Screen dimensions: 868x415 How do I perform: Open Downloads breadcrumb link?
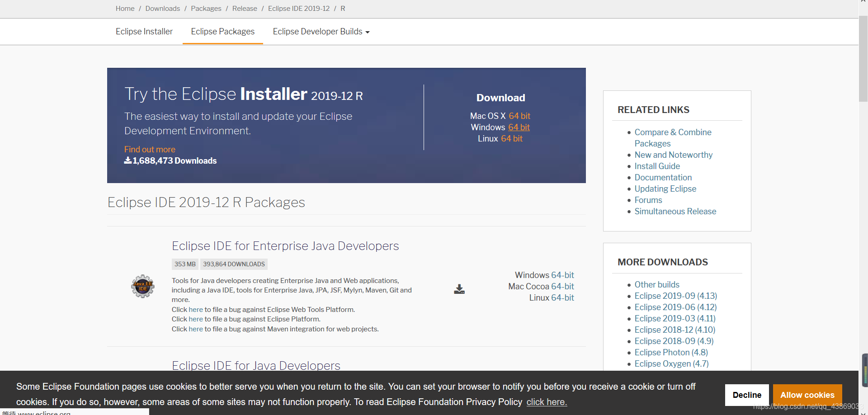point(163,9)
